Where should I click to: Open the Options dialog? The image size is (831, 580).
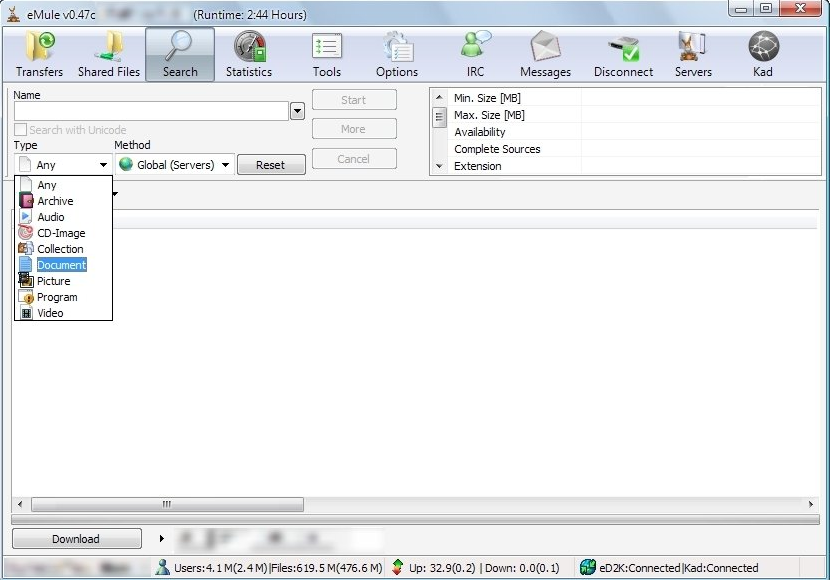[396, 55]
